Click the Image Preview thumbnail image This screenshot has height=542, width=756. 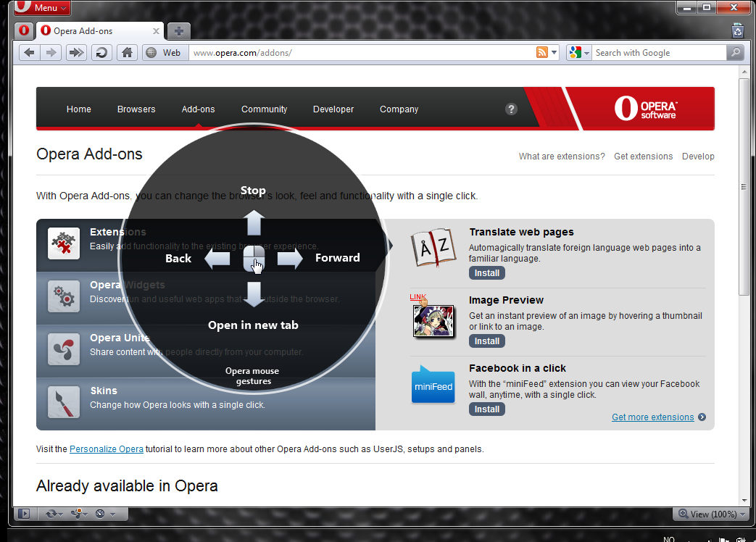433,320
